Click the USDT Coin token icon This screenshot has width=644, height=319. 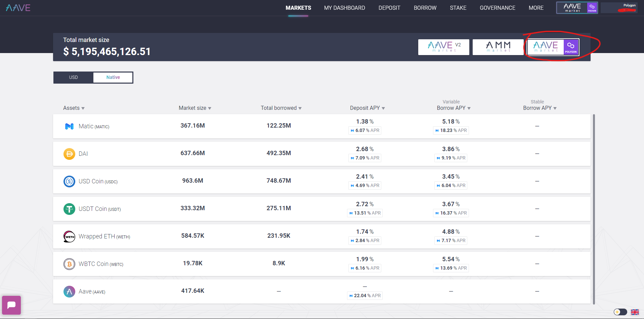(x=69, y=209)
